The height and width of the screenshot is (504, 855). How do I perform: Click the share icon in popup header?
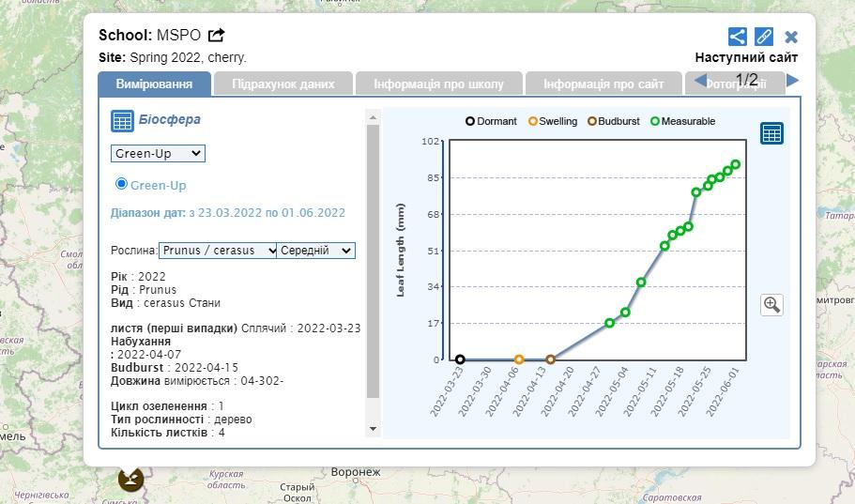click(x=738, y=37)
